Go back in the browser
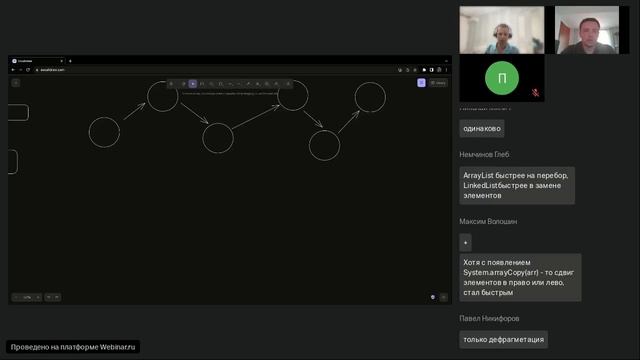 point(13,70)
